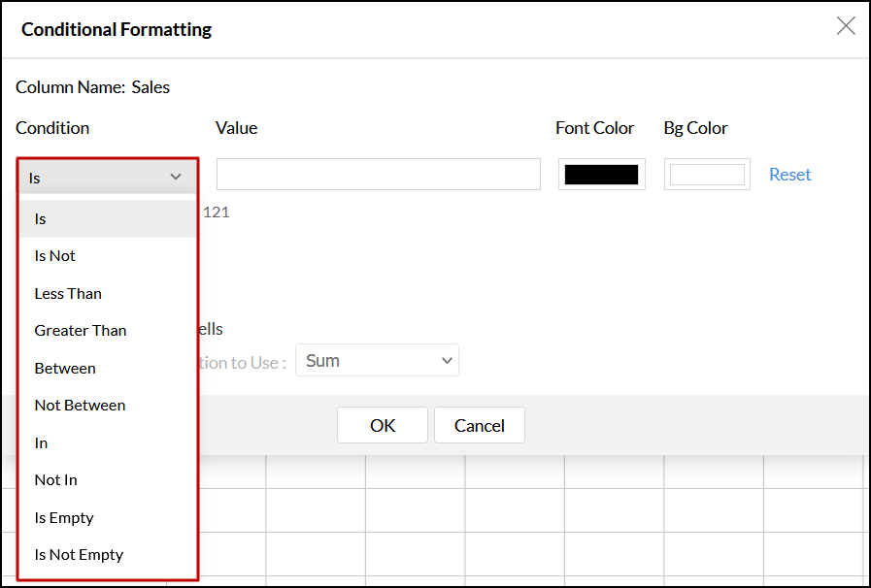Close the Conditional Formatting dialog
This screenshot has width=871, height=588.
846,27
